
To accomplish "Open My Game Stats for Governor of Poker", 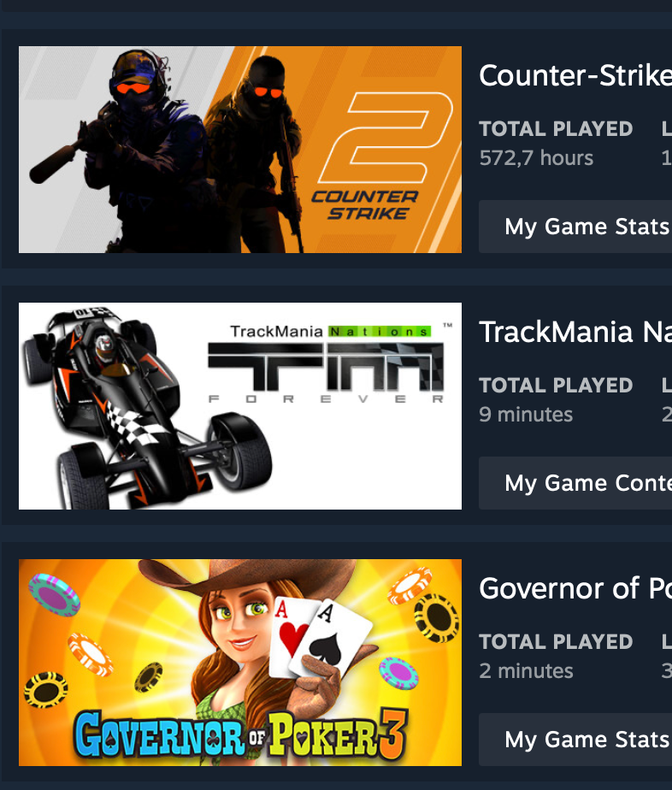I will pyautogui.click(x=575, y=740).
